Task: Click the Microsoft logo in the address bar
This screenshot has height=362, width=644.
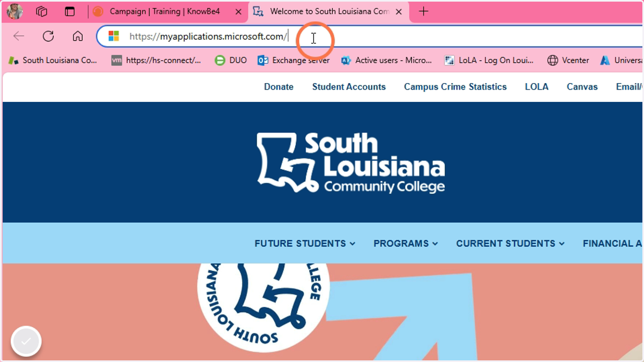Action: click(114, 36)
